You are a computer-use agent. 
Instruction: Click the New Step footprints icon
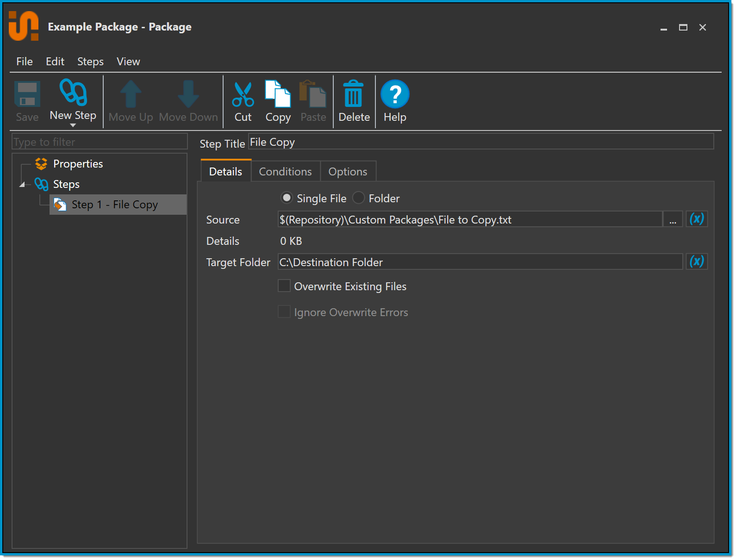click(73, 92)
